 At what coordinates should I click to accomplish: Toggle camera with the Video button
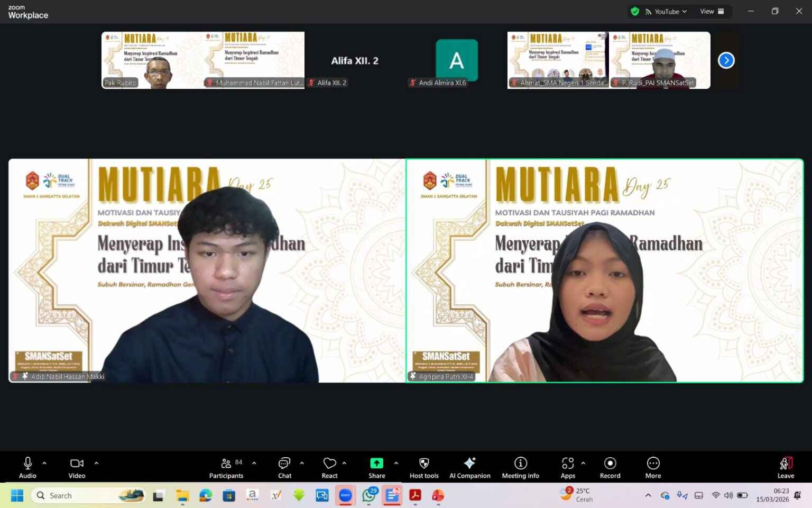tap(77, 467)
